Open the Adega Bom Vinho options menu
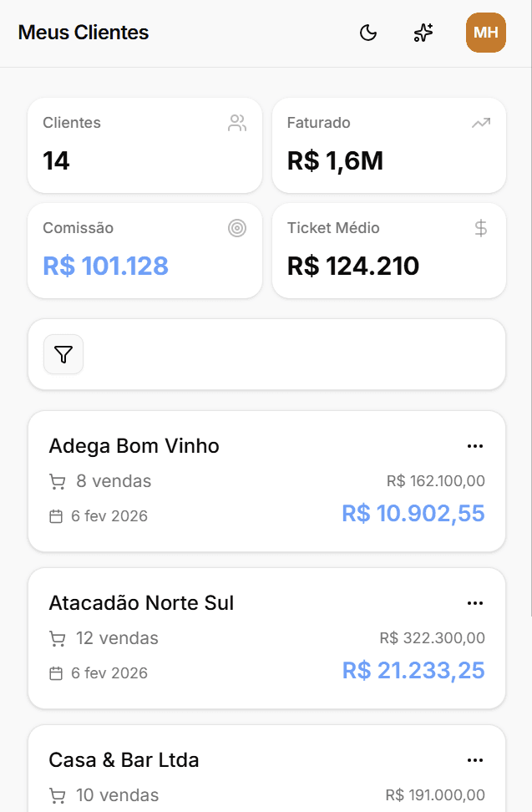Screen dimensions: 532x812 [475, 446]
